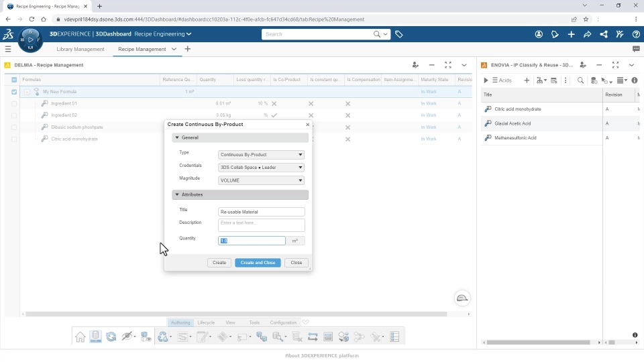
Task: Click the information icon in ENOVIA toolbar
Action: pos(635,80)
